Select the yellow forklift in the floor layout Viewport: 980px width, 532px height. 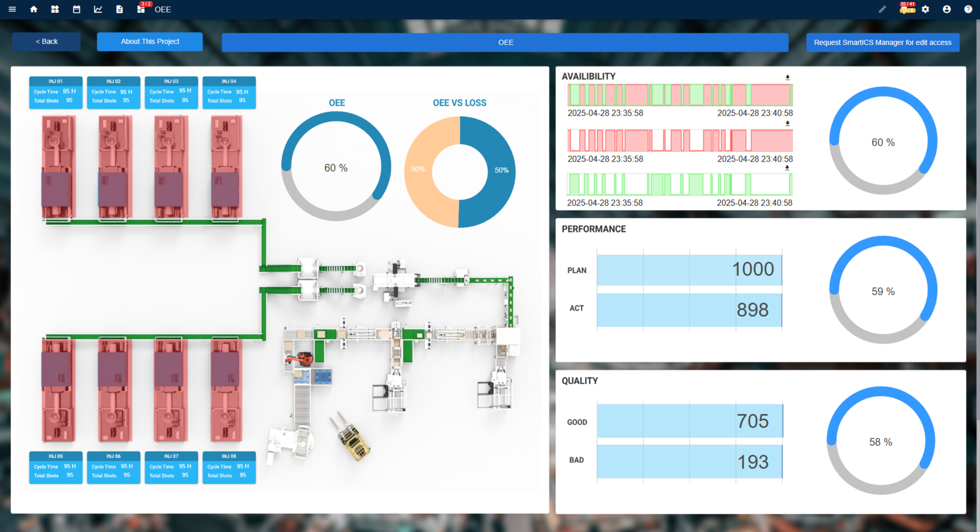(351, 437)
